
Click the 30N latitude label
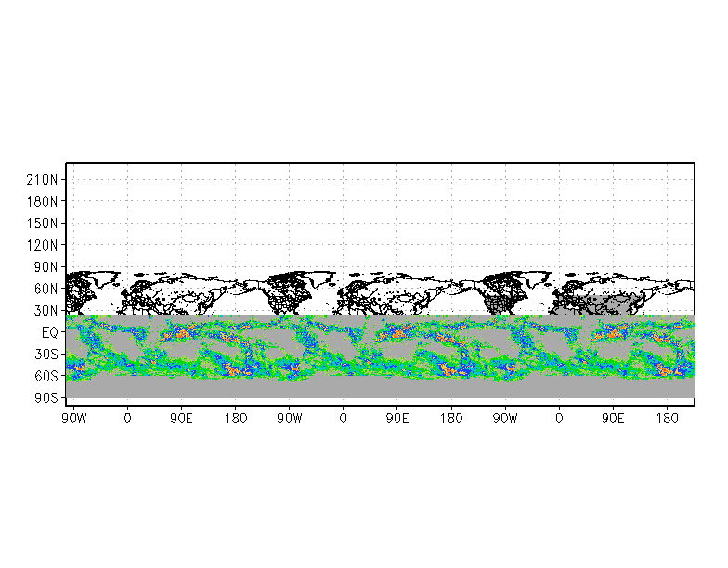point(46,310)
